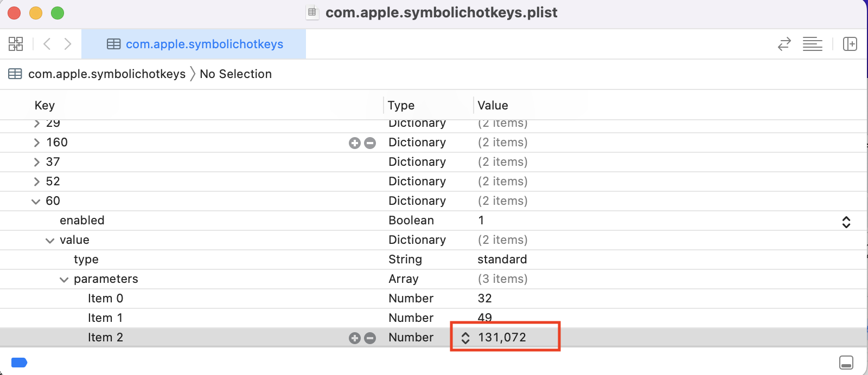Add a row after Item 2
The width and height of the screenshot is (868, 375).
tap(355, 338)
